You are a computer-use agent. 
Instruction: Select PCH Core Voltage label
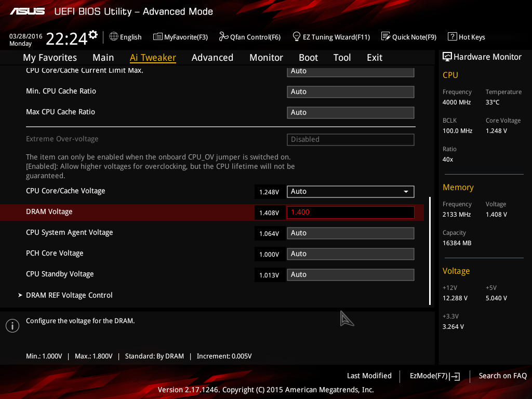pos(55,253)
